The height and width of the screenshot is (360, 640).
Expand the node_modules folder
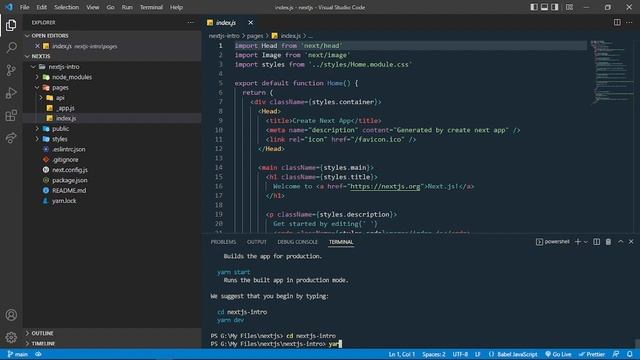tap(37, 77)
